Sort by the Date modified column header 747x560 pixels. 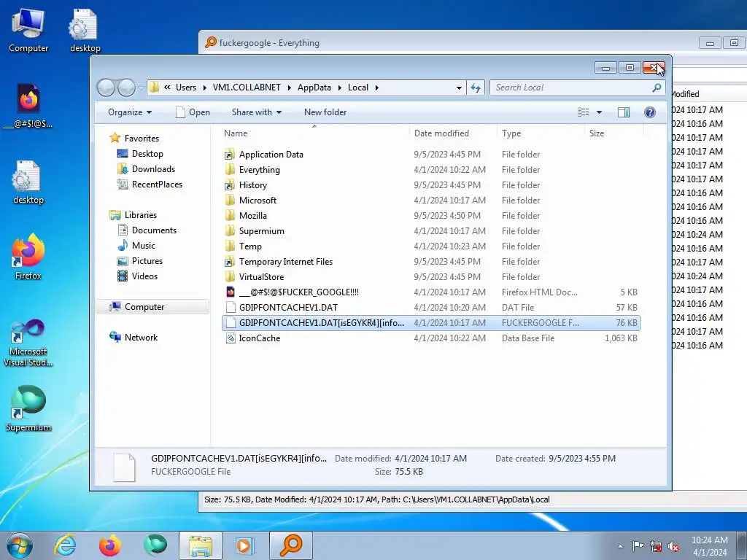pos(452,133)
